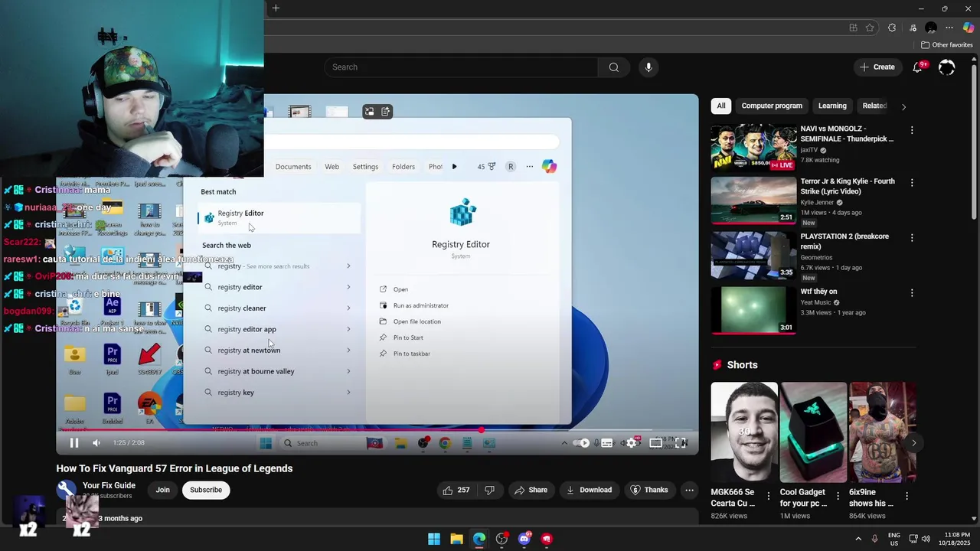The image size is (980, 551).
Task: Open MGK666 Se Cearta short
Action: point(743,432)
